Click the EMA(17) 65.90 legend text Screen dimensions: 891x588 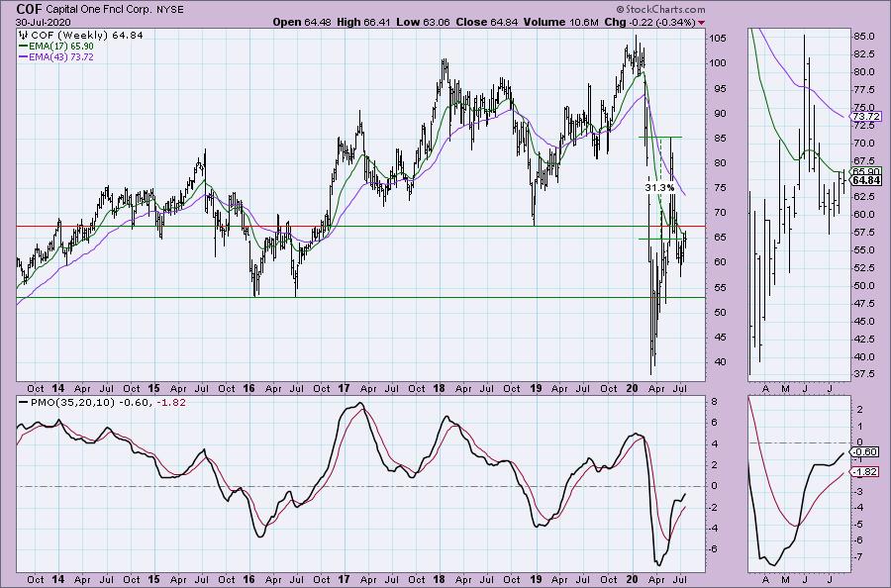pos(60,46)
